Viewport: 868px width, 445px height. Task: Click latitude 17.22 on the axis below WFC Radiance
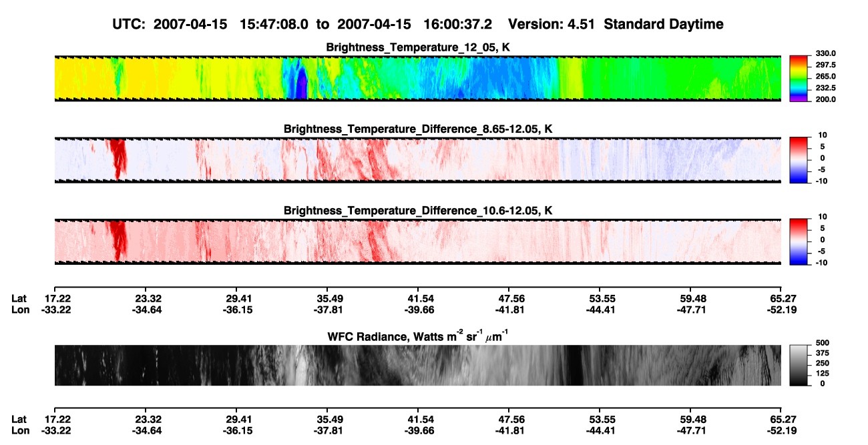click(x=55, y=419)
